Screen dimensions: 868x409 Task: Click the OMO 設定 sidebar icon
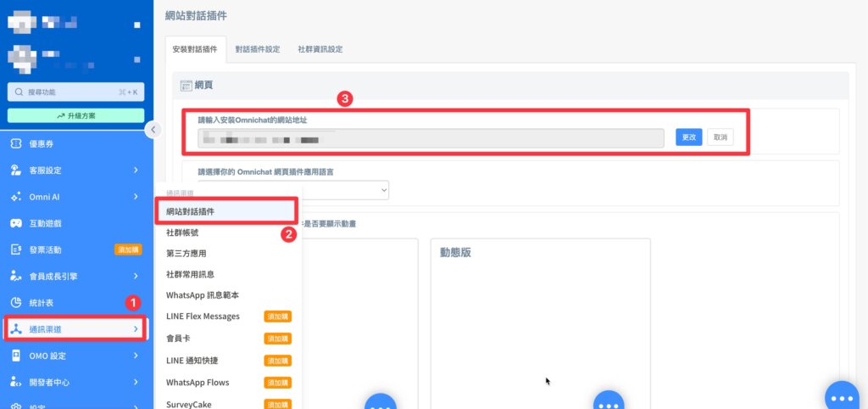(15, 356)
